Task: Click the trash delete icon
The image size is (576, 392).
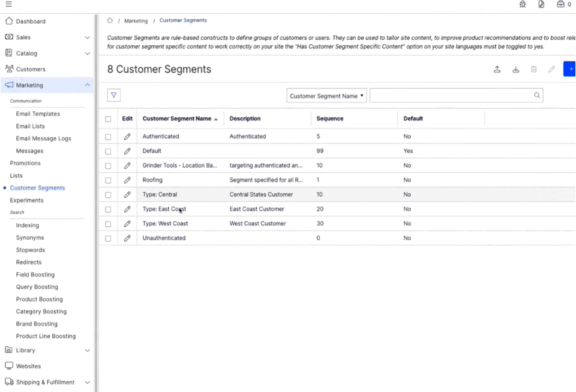Action: (534, 70)
